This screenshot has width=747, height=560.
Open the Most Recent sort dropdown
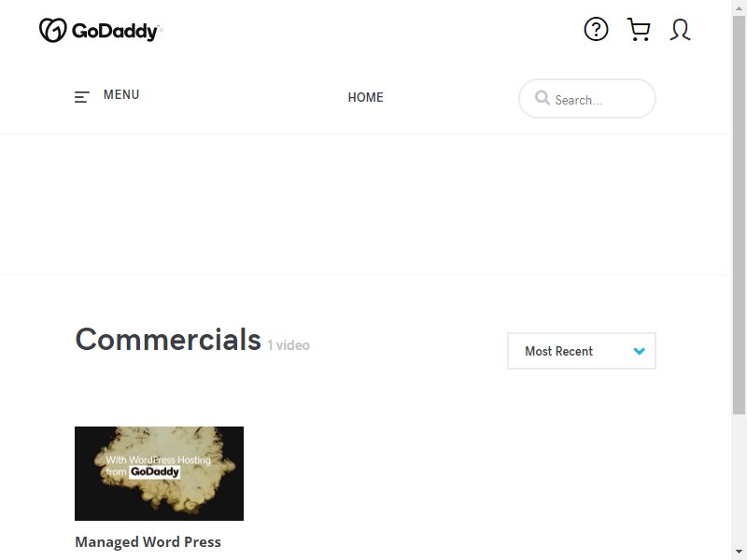point(582,351)
